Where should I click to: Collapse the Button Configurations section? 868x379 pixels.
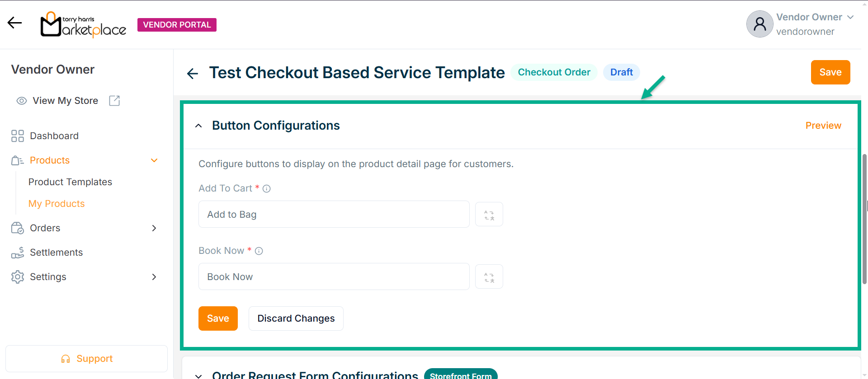tap(198, 126)
